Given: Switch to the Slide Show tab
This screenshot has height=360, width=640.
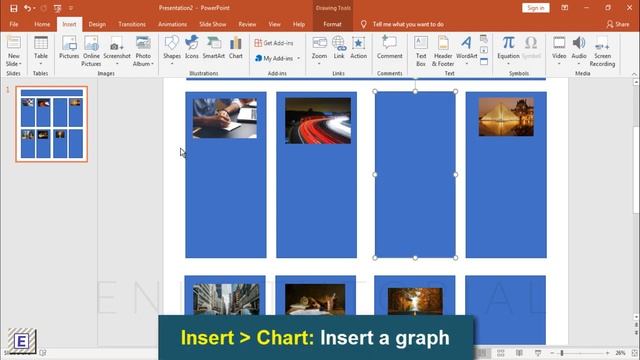Looking at the screenshot, I should tap(212, 24).
